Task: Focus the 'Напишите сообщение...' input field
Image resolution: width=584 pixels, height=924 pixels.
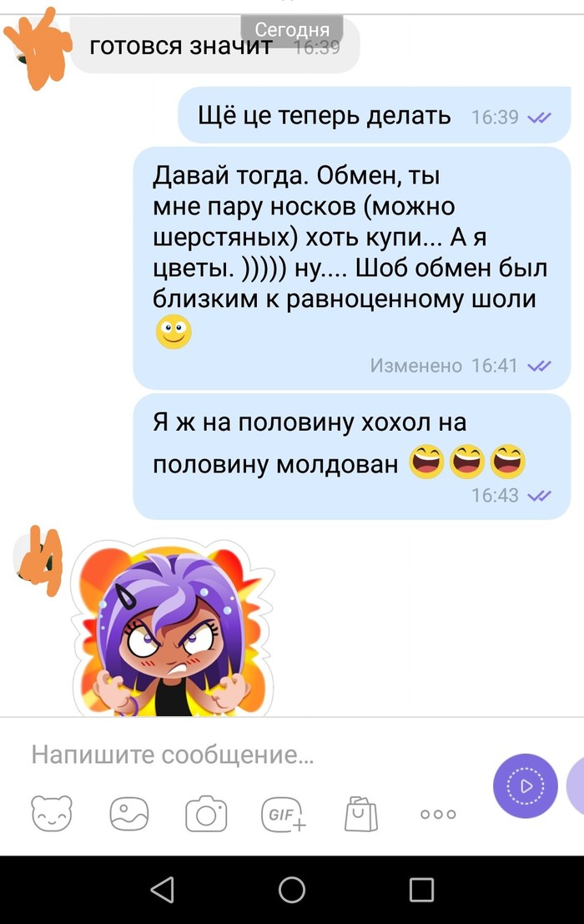Action: [247, 755]
